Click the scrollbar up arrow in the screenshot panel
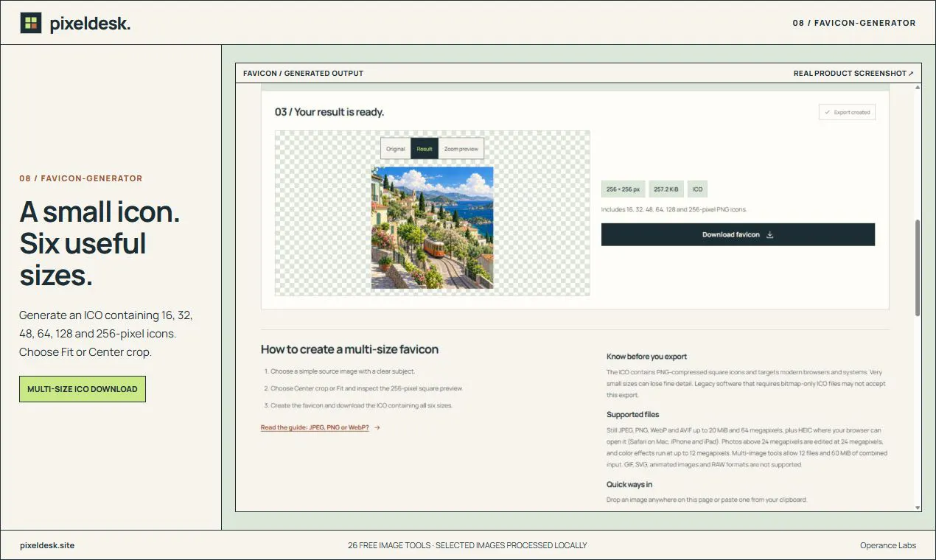Image resolution: width=936 pixels, height=560 pixels. [918, 88]
